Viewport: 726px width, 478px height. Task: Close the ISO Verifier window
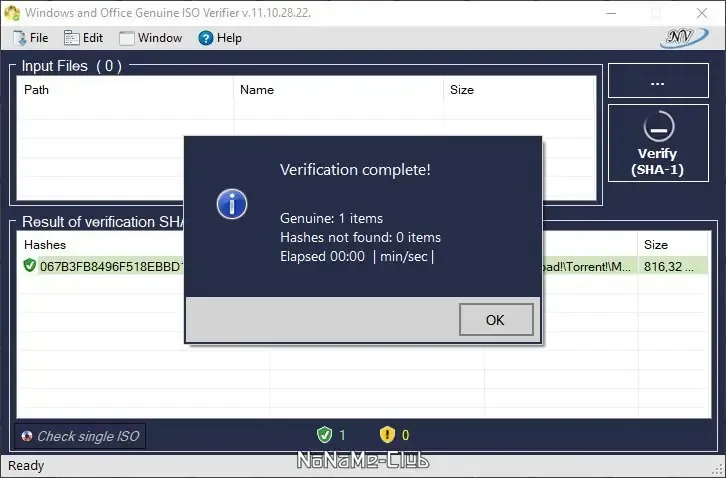tap(702, 13)
